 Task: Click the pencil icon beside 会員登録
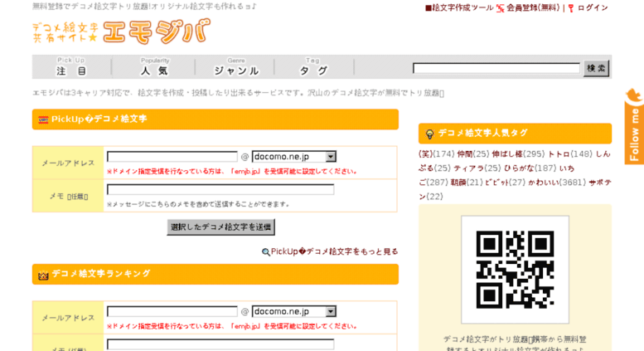coord(500,8)
